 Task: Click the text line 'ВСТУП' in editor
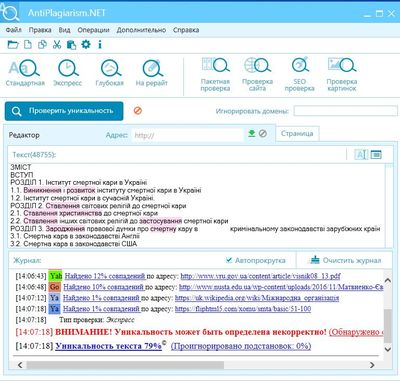22,175
